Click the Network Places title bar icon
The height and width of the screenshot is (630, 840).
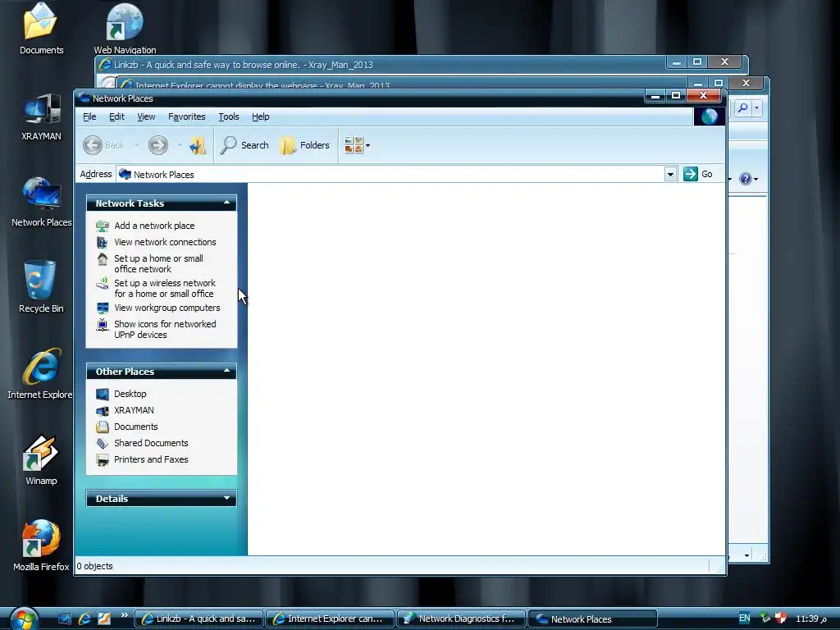click(x=84, y=98)
